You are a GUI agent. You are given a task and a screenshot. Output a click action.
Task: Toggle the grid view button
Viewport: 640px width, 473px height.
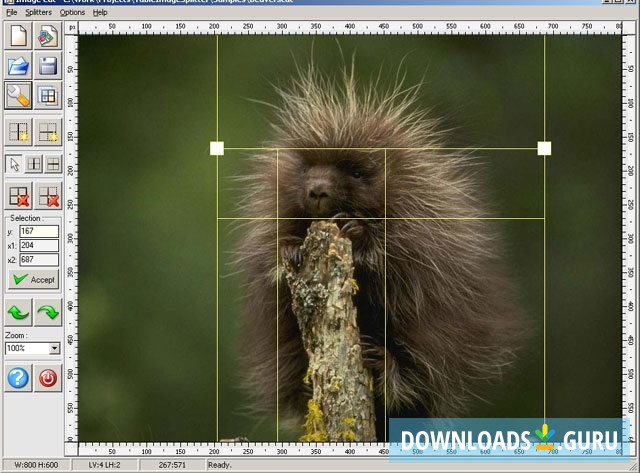point(47,96)
